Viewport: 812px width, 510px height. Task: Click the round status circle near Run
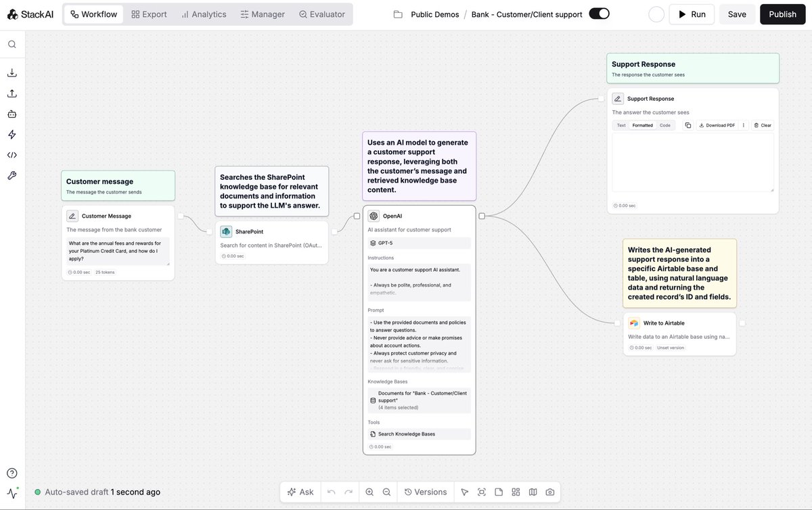tap(656, 14)
